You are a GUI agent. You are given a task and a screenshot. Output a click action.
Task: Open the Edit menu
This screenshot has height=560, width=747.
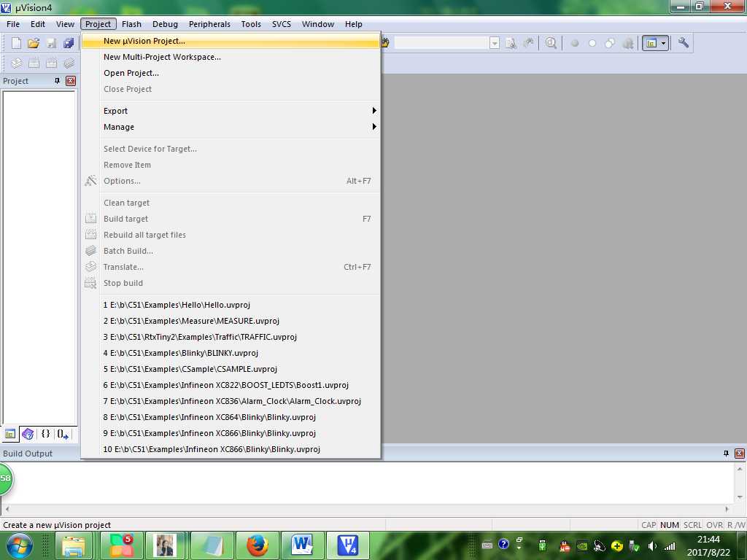tap(38, 24)
